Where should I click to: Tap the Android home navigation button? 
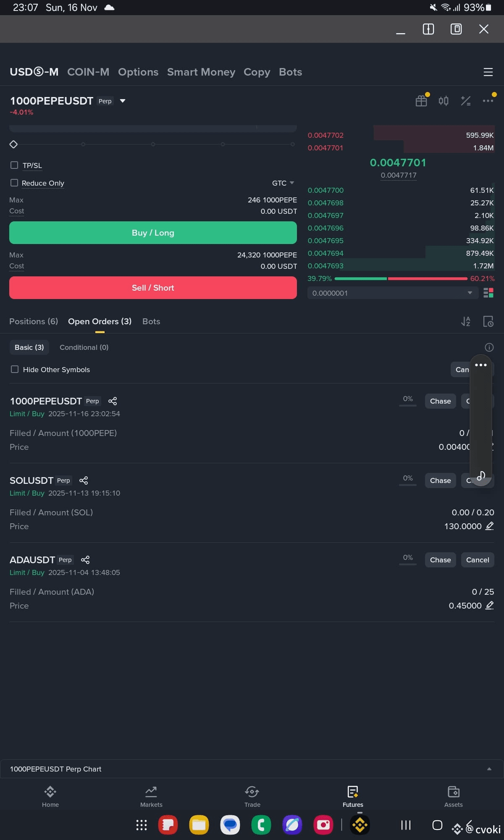tap(437, 825)
